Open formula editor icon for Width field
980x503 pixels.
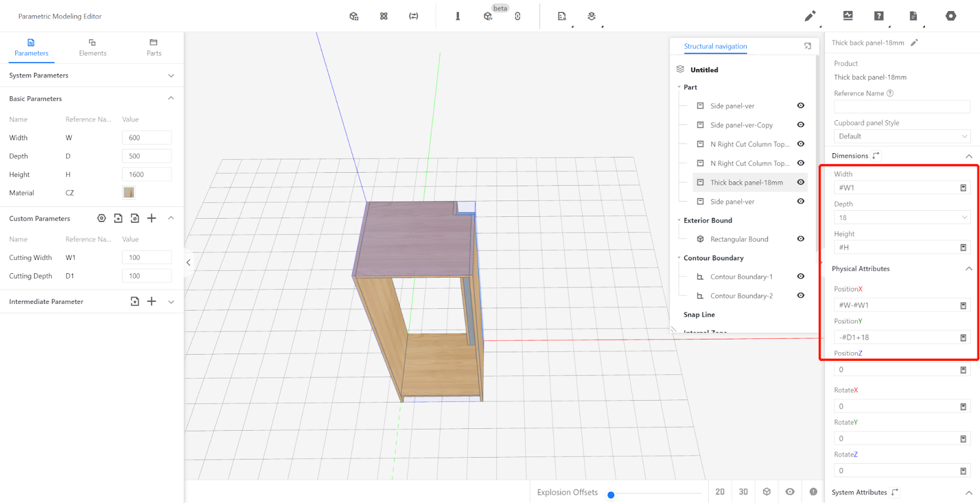click(x=963, y=188)
